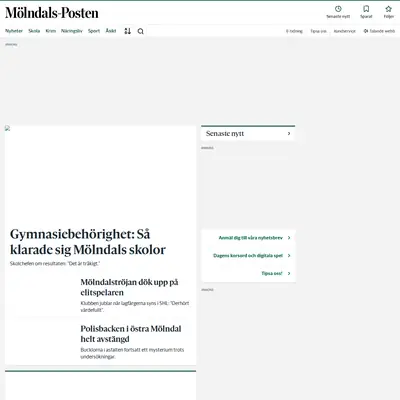Screen dimensions: 400x400
Task: Open the Skola section
Action: coord(34,31)
